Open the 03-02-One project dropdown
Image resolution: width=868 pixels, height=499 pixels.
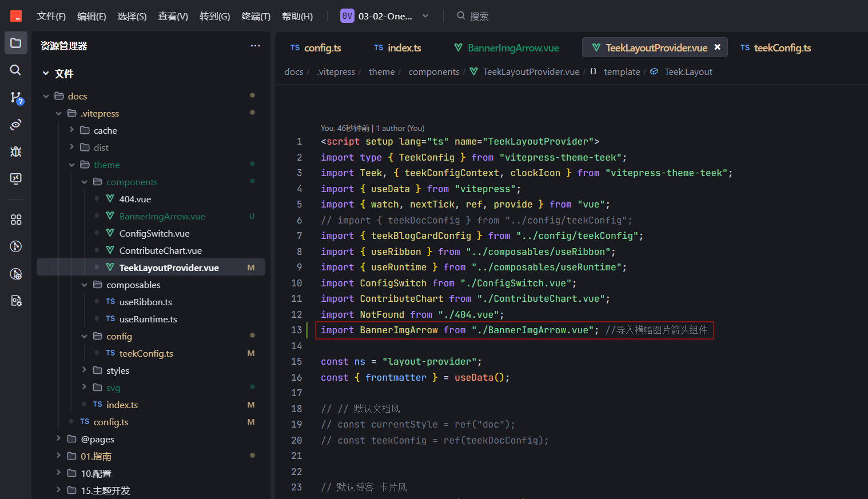point(425,16)
